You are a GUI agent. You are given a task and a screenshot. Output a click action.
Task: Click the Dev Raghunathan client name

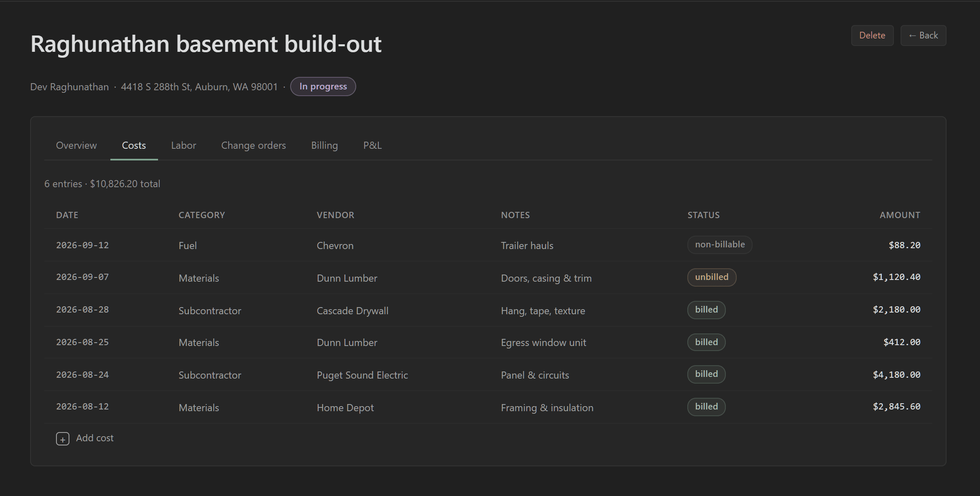69,87
